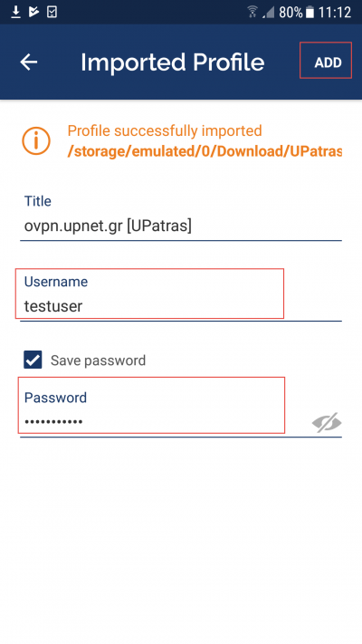This screenshot has width=362, height=644.
Task: Tap the Save password label text
Action: [x=98, y=360]
